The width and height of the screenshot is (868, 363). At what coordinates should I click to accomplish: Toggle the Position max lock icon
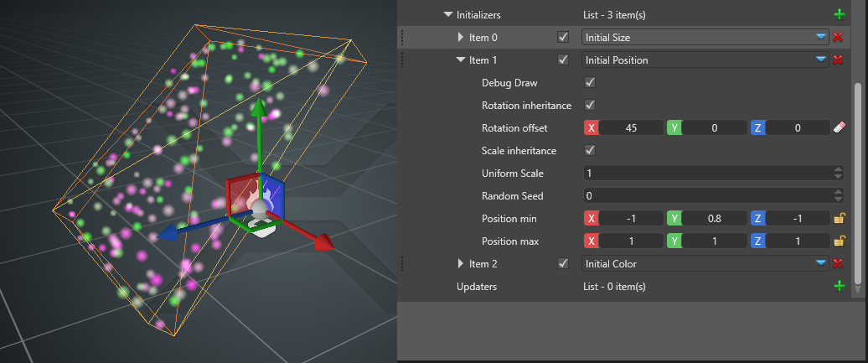(839, 241)
